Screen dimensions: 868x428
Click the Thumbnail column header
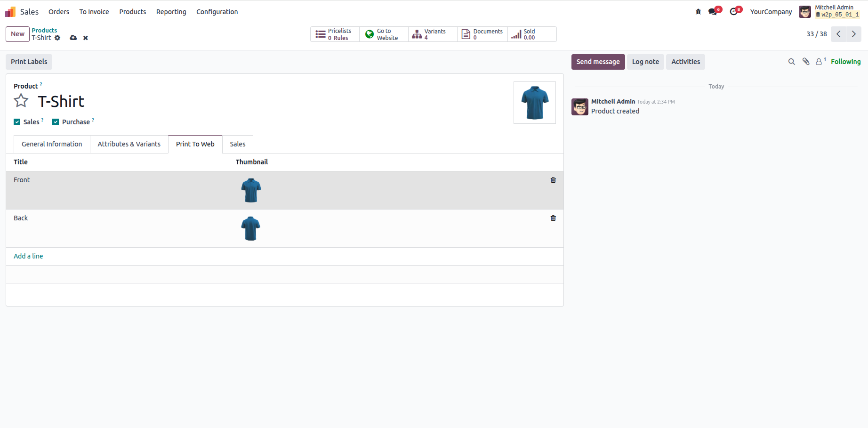(x=252, y=162)
